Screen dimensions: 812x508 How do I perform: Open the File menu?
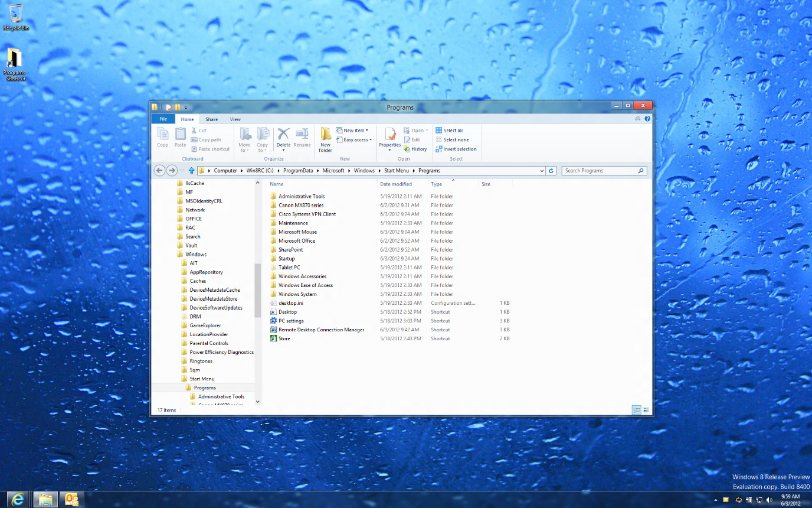(x=163, y=119)
